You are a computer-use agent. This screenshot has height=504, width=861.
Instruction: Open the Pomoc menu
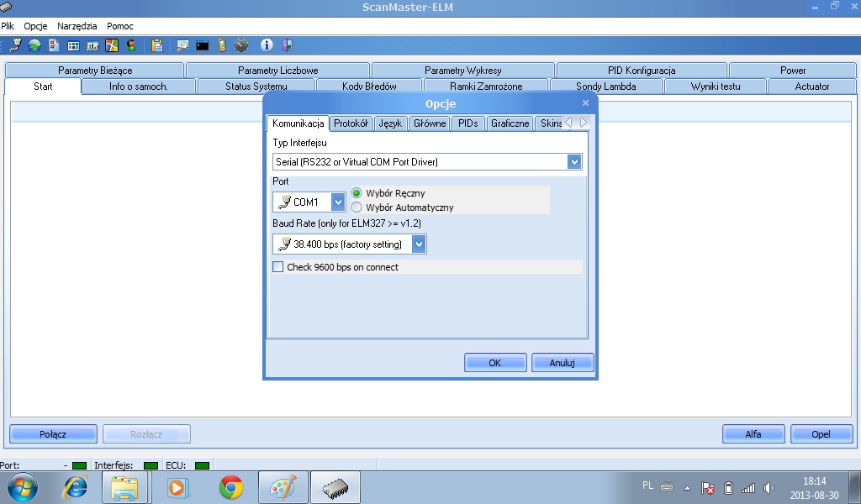click(119, 26)
